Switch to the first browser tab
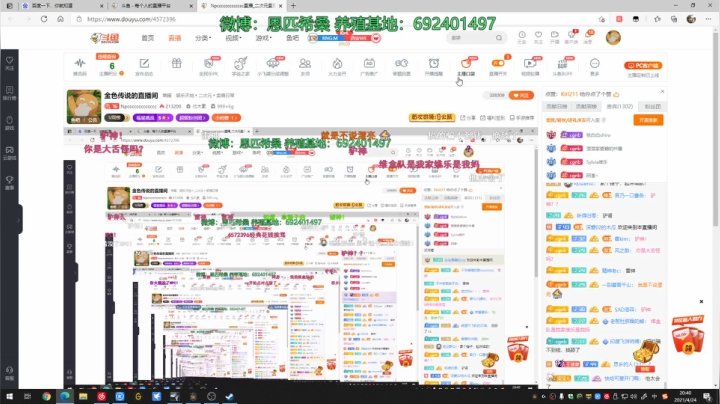Image resolution: width=720 pixels, height=404 pixels. pyautogui.click(x=62, y=6)
